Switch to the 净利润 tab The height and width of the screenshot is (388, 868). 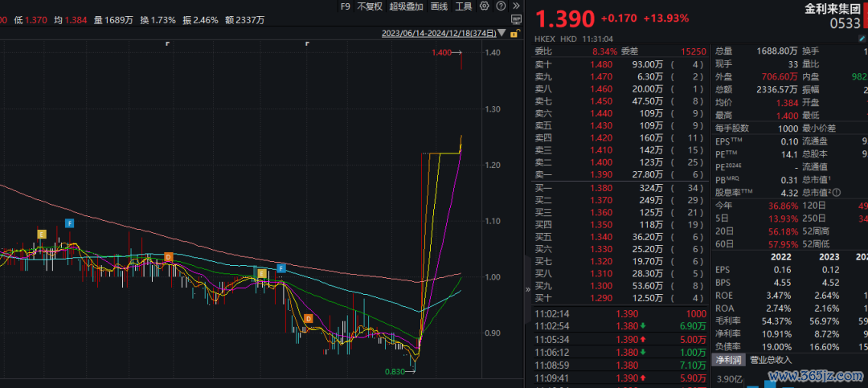tap(728, 360)
